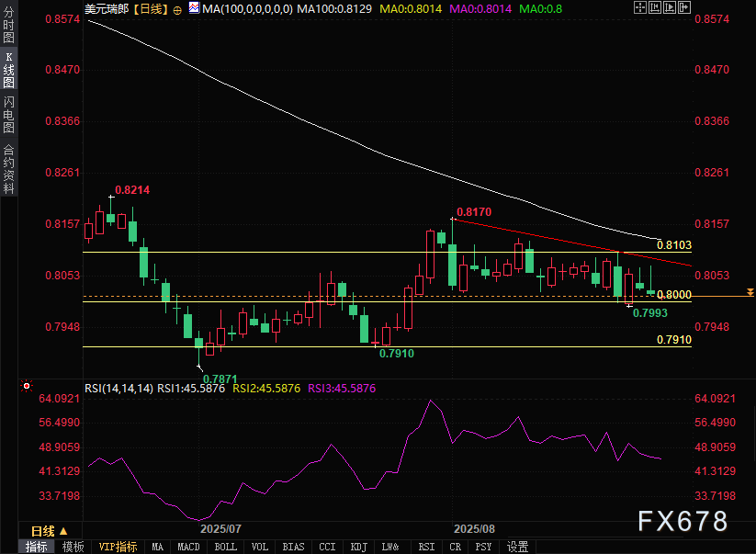Viewport: 756px width, 554px height.
Task: Select the K线图 side tab
Action: [x=8, y=71]
